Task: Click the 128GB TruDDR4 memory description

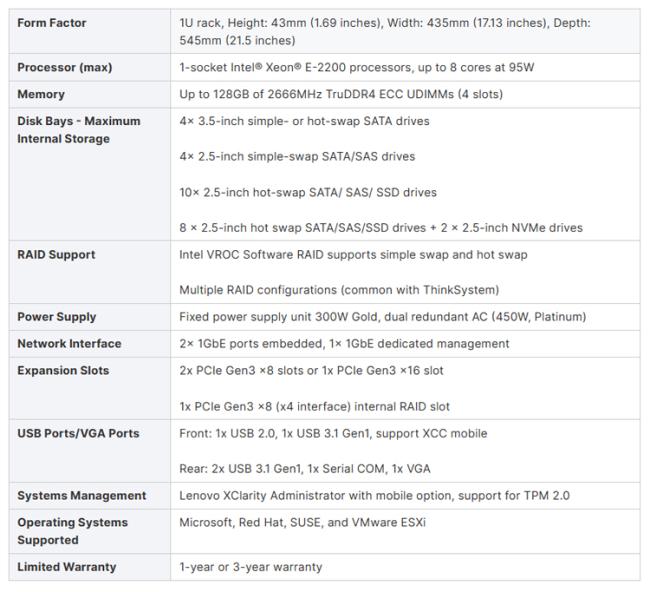Action: [x=340, y=94]
